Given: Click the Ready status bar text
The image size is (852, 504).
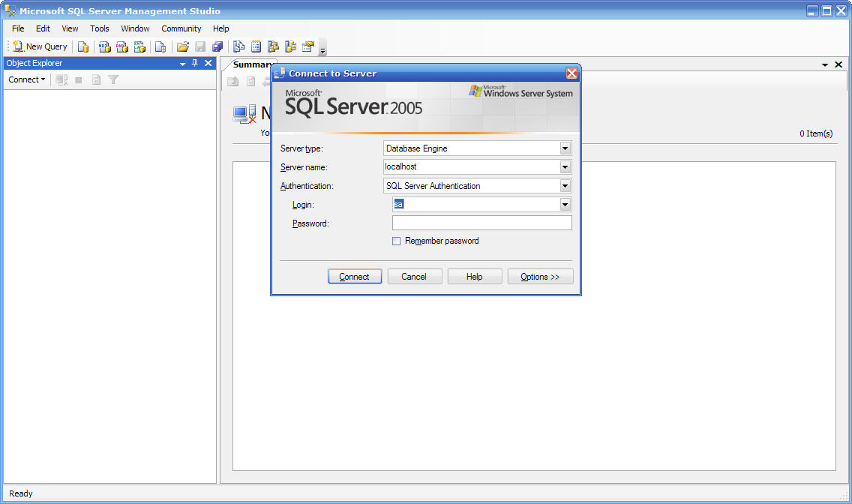Looking at the screenshot, I should point(21,493).
